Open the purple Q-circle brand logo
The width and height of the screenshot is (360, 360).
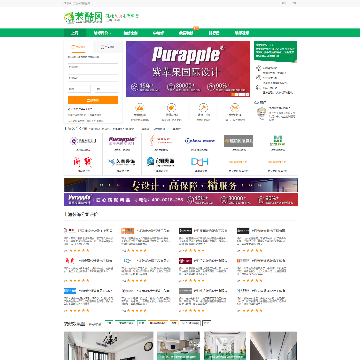[83, 141]
